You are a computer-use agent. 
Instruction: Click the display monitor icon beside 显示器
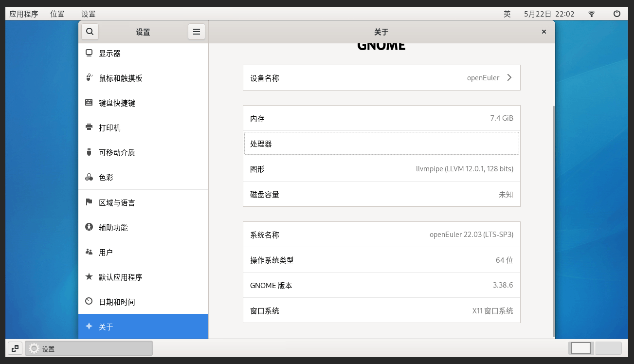tap(89, 53)
